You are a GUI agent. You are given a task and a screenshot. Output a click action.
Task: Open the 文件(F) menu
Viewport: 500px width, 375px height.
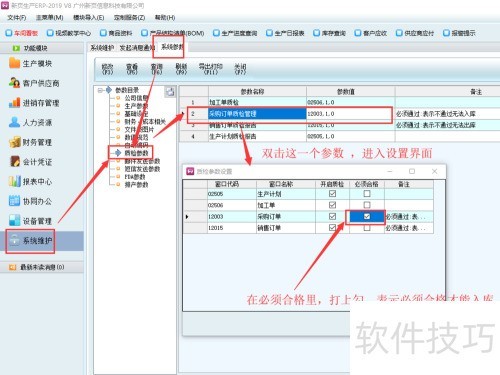click(x=17, y=17)
